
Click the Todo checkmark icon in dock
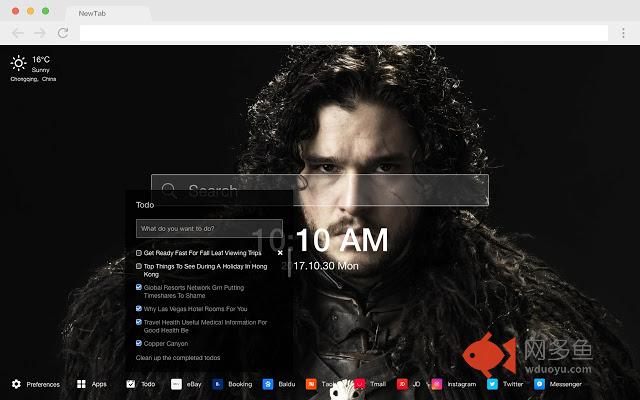coord(131,384)
